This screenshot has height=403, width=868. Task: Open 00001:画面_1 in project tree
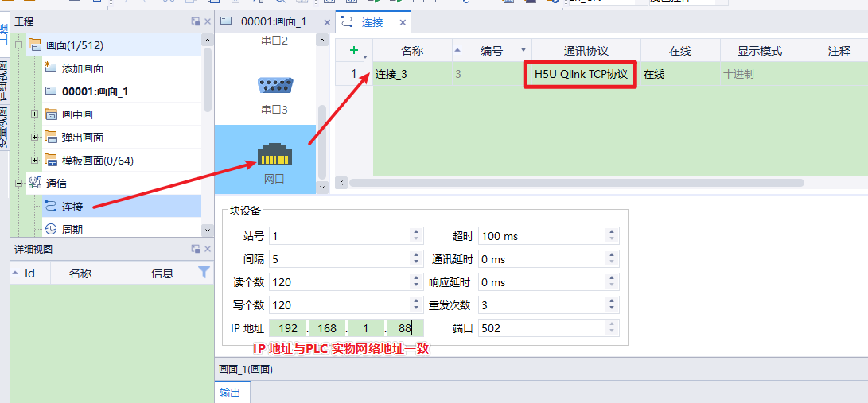95,91
